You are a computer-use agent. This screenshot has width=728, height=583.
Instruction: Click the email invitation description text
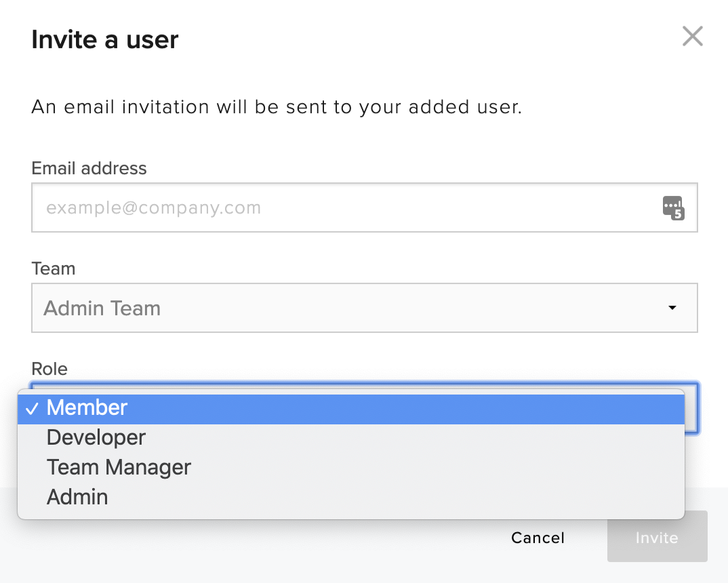pyautogui.click(x=277, y=107)
